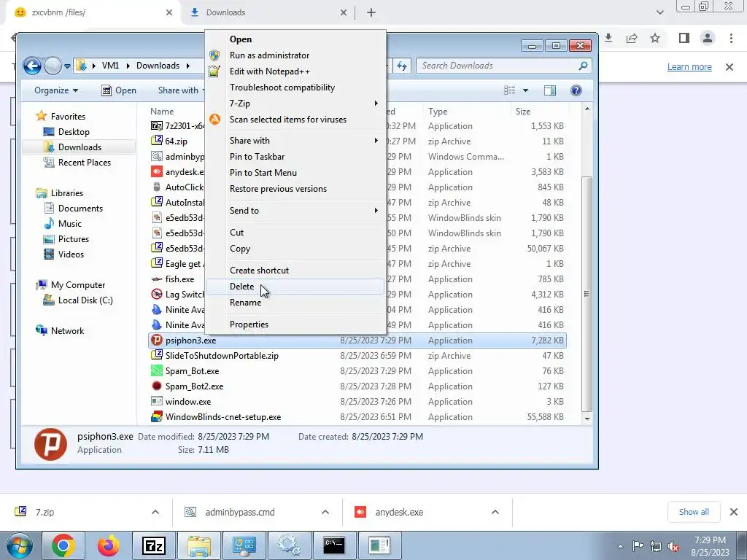This screenshot has width=747, height=560.
Task: Click the Chrome side panel icon
Action: [684, 38]
